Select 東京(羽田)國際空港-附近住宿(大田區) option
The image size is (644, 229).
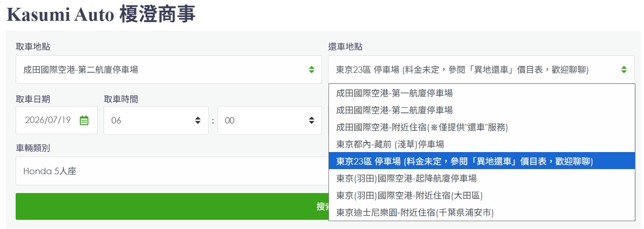click(481, 195)
